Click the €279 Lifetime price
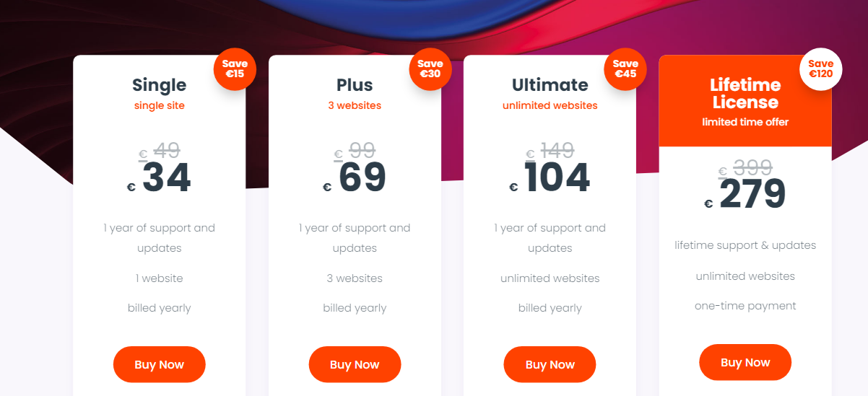The image size is (868, 396). tap(752, 195)
